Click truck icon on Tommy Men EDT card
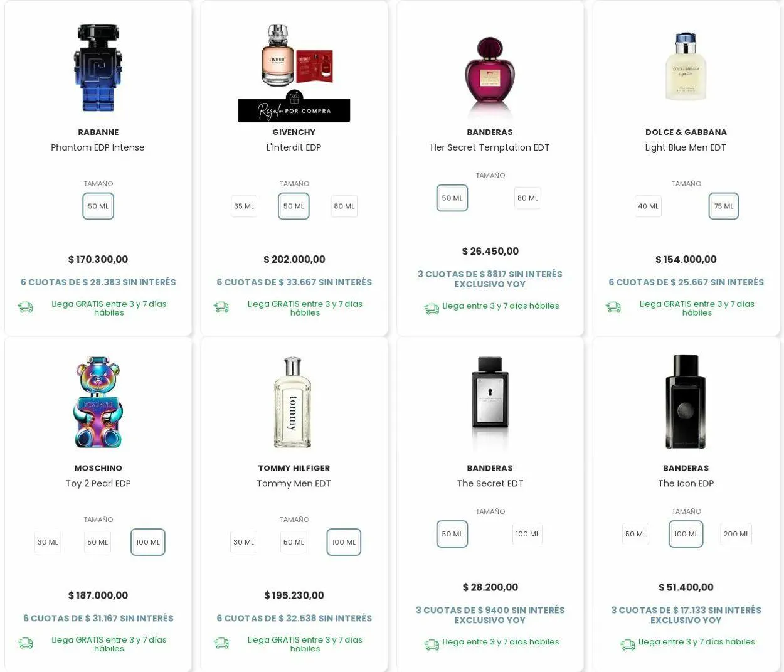 [221, 643]
